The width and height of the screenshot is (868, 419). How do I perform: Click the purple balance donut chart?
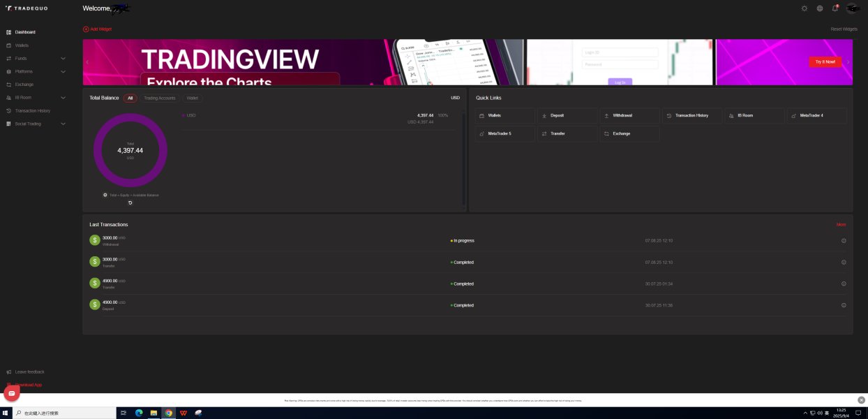tap(130, 150)
